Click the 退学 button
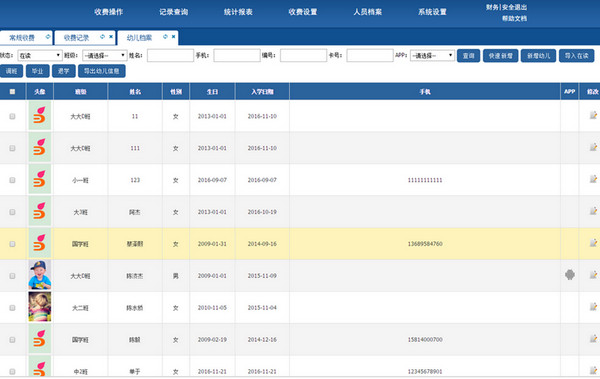Viewport: 600px width, 379px height. pyautogui.click(x=64, y=71)
